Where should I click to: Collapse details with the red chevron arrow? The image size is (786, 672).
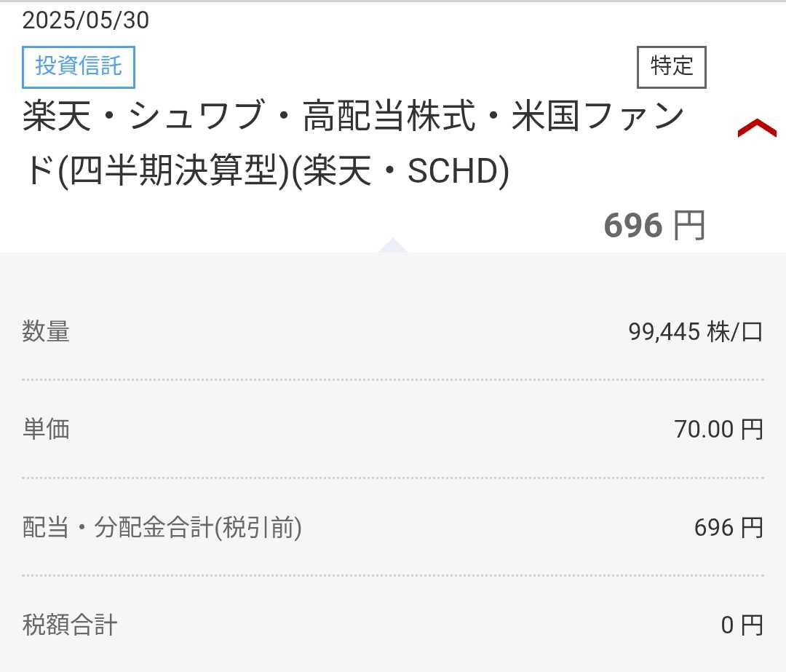point(756,129)
